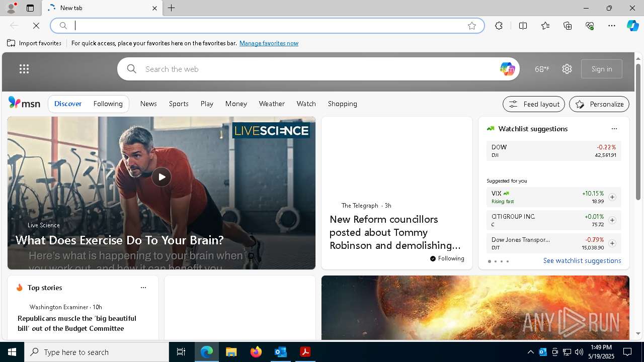Click See watchlist suggestions link
Screen dimensions: 644x362
pyautogui.click(x=582, y=260)
